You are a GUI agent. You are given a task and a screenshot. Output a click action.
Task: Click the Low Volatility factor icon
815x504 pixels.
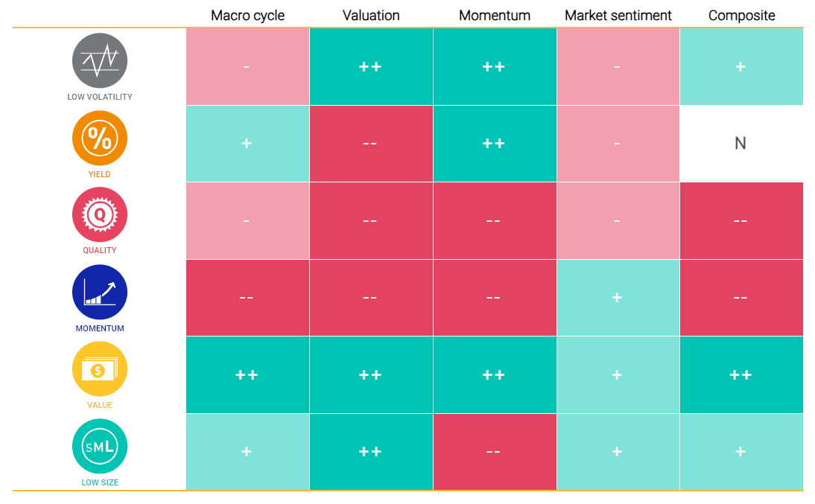click(x=100, y=60)
